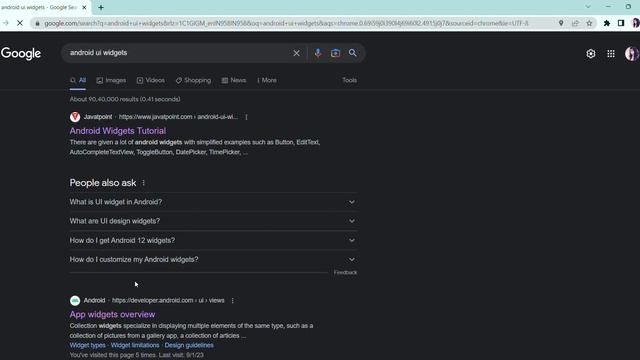640x360 pixels.
Task: Click the location pin icon in address bar
Action: pyautogui.click(x=561, y=23)
